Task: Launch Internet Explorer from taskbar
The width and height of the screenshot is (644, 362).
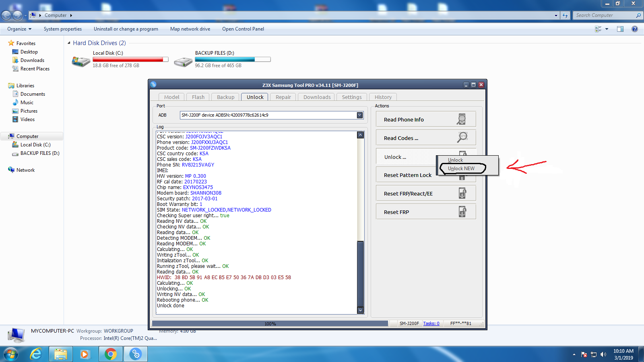Action: tap(36, 354)
